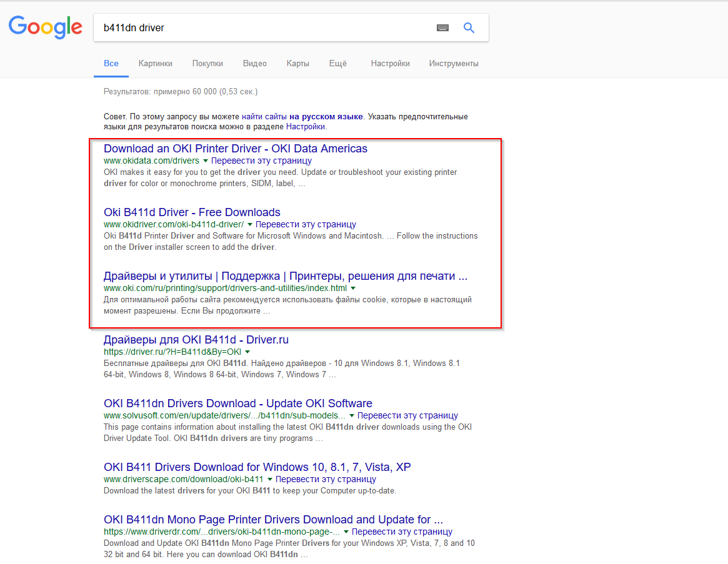
Task: Open 'Драйверы и утилиты | Поддержка' result
Action: pyautogui.click(x=285, y=276)
